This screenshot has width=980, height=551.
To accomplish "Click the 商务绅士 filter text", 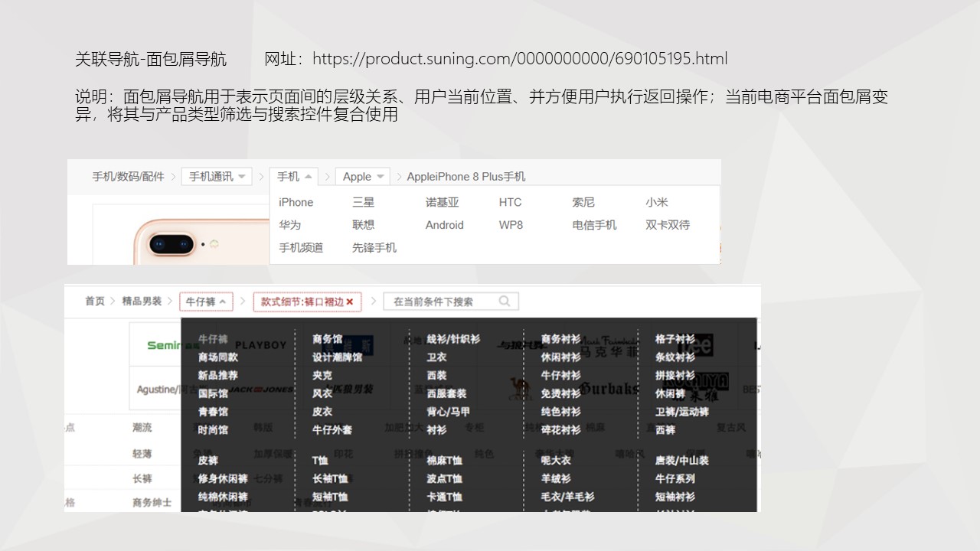I will (x=152, y=503).
